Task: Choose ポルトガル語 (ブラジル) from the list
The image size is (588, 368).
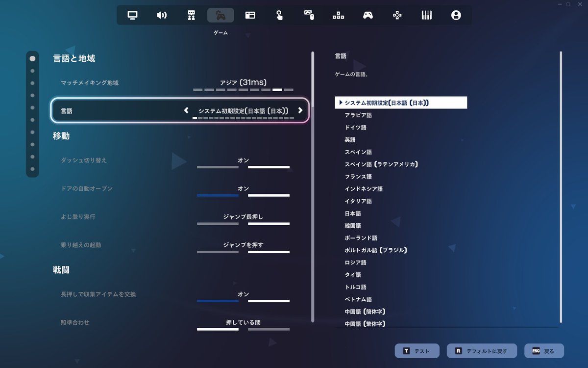Action: [x=376, y=250]
